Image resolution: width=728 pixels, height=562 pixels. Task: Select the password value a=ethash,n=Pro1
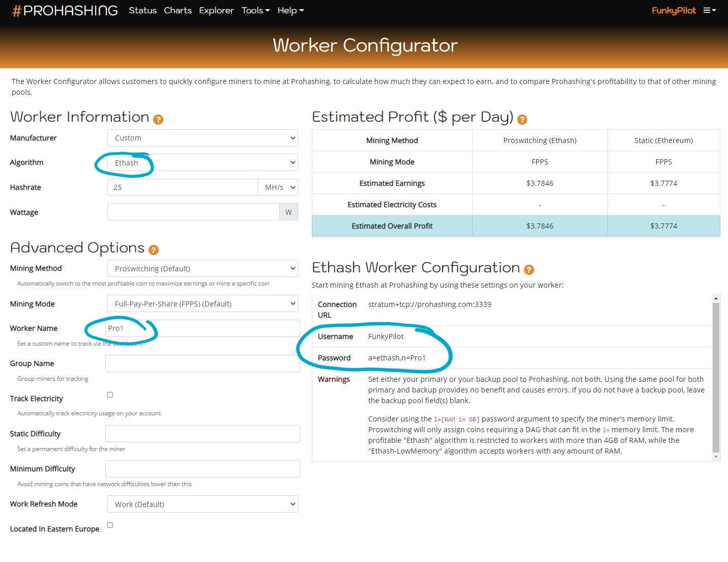pyautogui.click(x=397, y=358)
